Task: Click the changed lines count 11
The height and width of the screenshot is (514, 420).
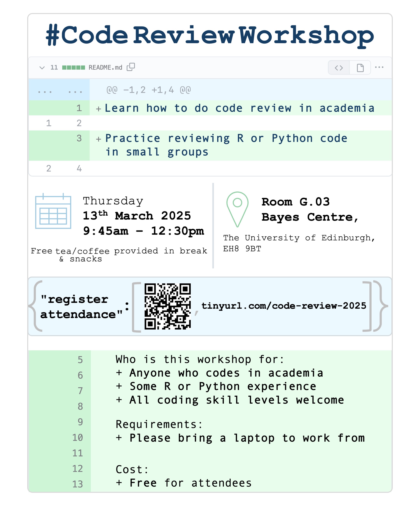Action: pyautogui.click(x=54, y=67)
